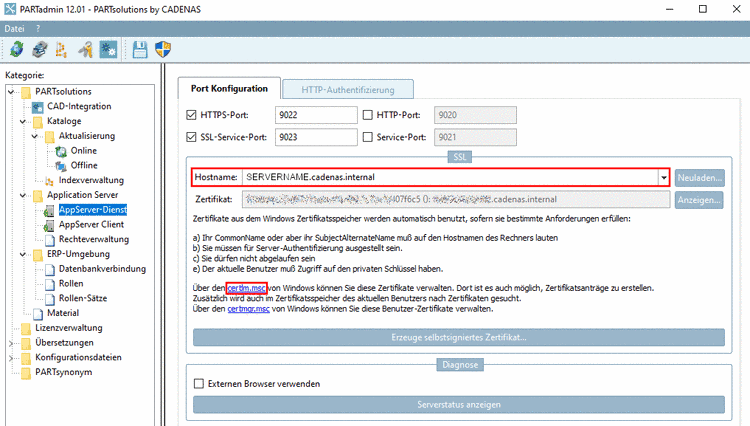Open the certlm.msc link
Viewport: 750px width, 426px height.
[246, 288]
